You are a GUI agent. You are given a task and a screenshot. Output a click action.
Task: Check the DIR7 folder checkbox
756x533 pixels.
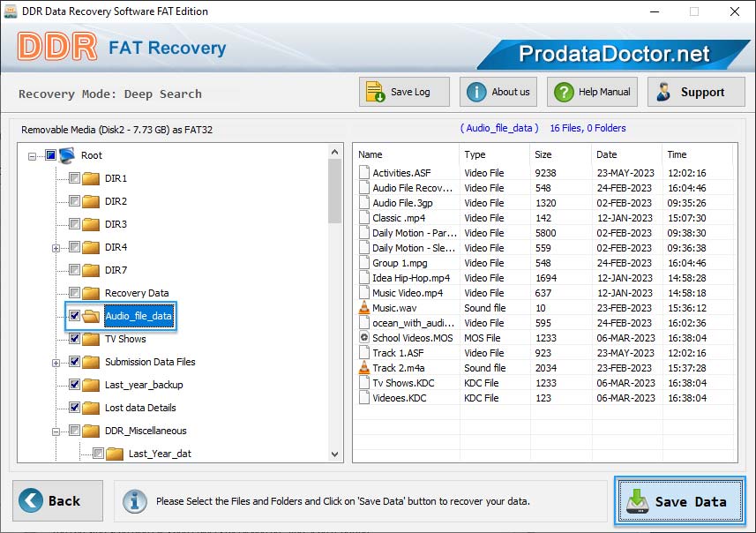click(74, 269)
